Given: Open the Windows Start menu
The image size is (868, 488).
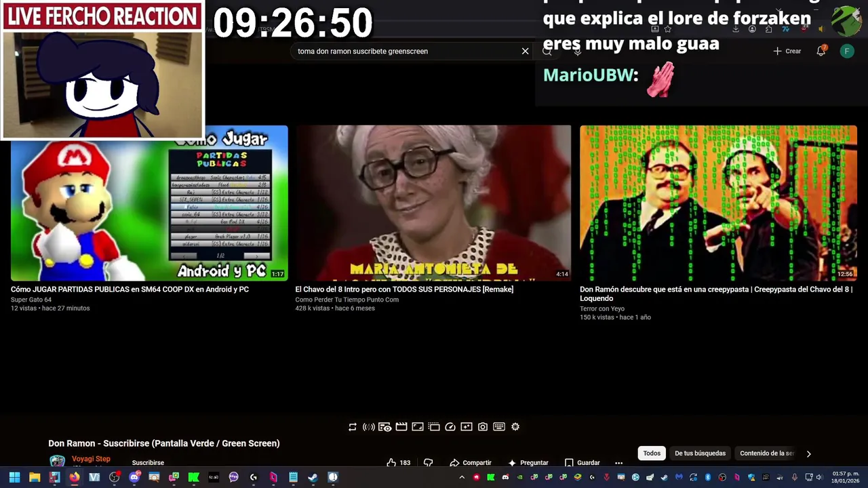Looking at the screenshot, I should [14, 477].
